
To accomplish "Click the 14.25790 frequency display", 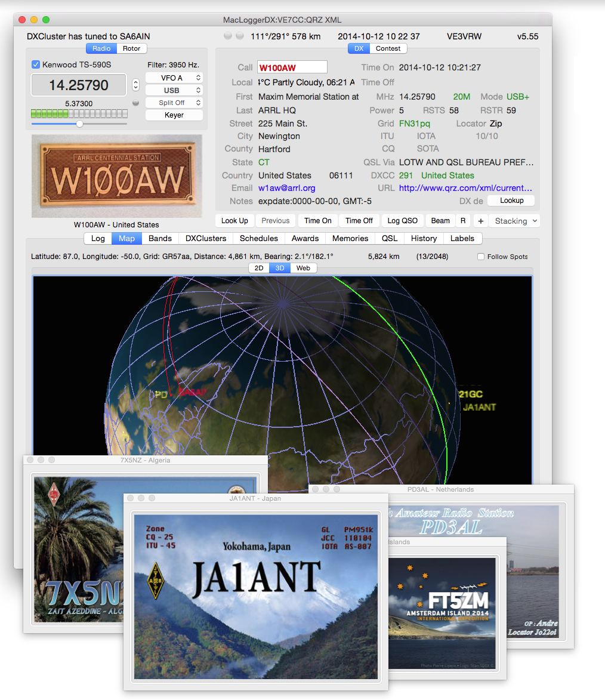I will point(79,85).
